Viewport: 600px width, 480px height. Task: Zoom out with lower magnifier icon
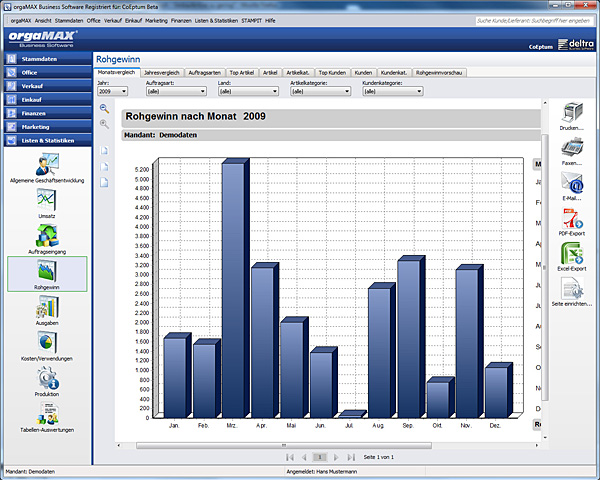tap(104, 124)
